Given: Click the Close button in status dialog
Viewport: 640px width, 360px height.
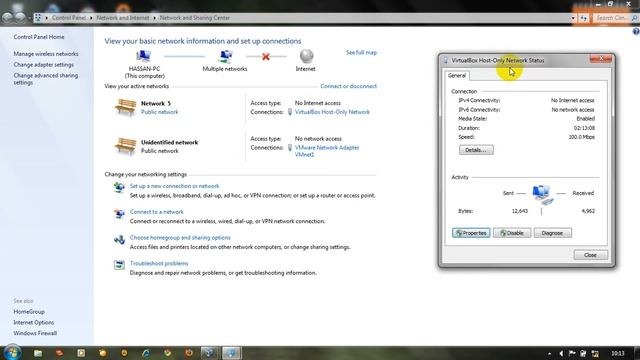Looking at the screenshot, I should click(x=590, y=255).
